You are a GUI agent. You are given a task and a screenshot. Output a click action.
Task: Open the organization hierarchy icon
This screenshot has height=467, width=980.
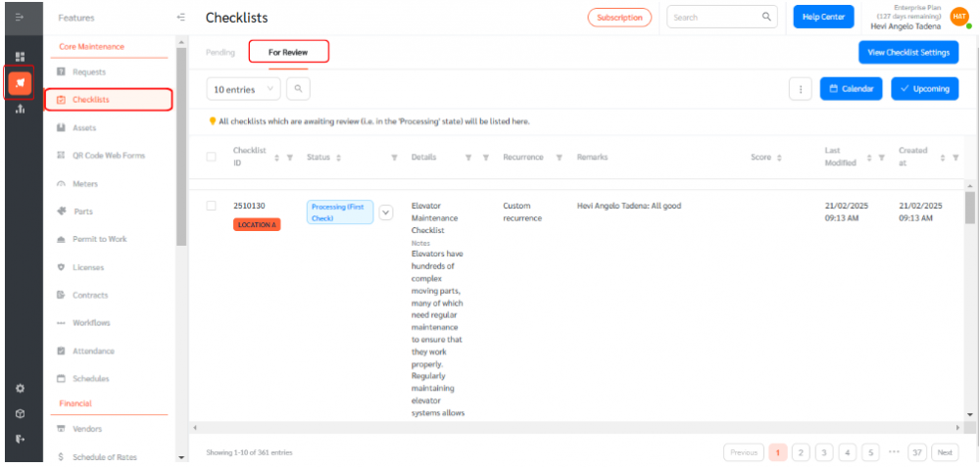[x=20, y=110]
